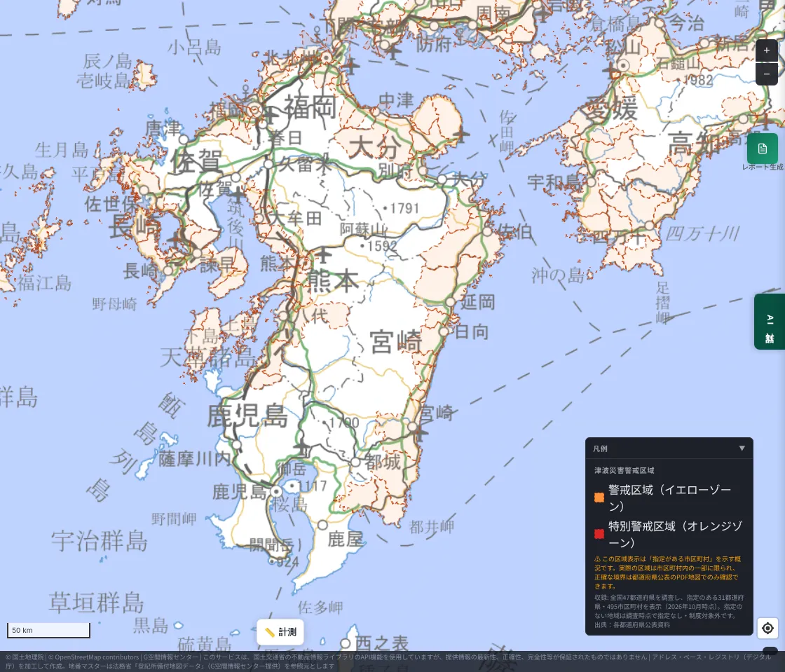The height and width of the screenshot is (672, 785).
Task: Click the 中津 city label
Action: pos(396,100)
